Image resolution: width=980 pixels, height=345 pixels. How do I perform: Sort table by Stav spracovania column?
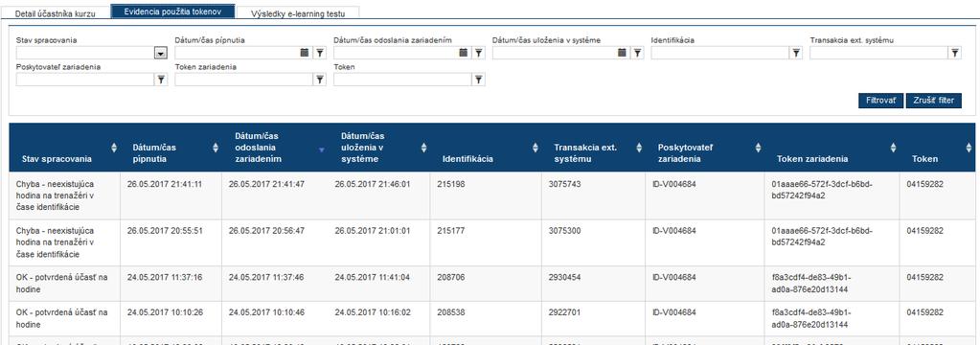coord(114,148)
